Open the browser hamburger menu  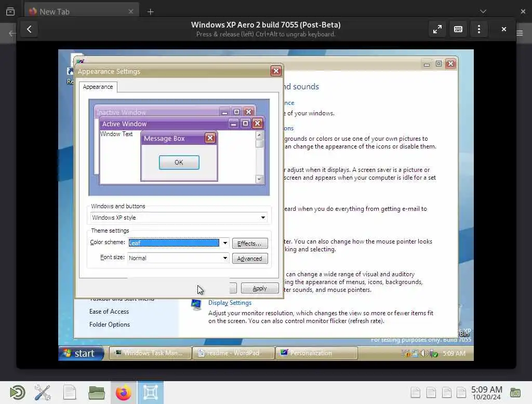click(x=520, y=33)
